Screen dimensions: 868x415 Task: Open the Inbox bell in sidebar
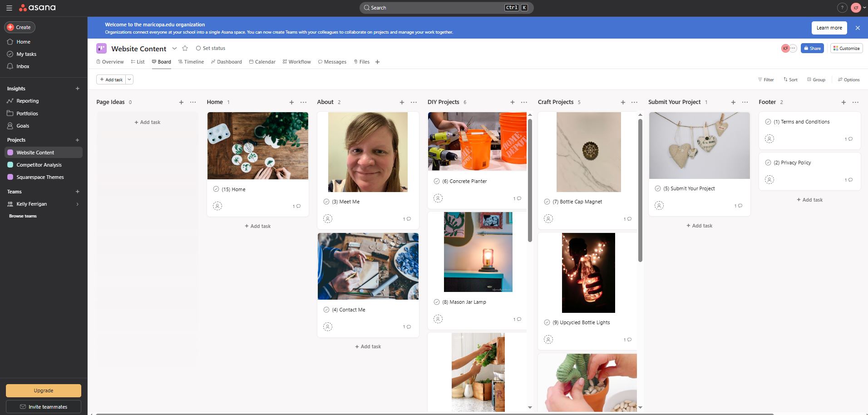tap(10, 66)
